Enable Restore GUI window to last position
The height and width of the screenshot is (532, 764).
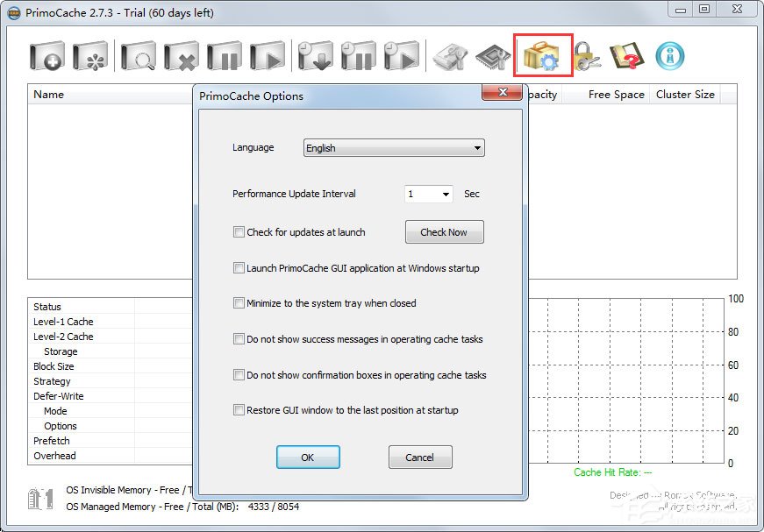pyautogui.click(x=239, y=410)
